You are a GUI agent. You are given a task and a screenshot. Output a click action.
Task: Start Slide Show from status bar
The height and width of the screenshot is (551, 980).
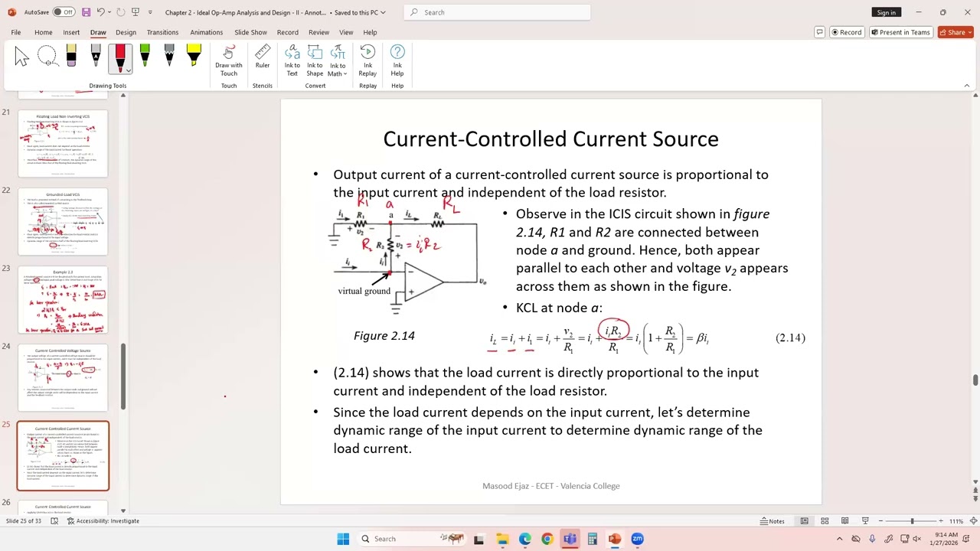tap(865, 521)
